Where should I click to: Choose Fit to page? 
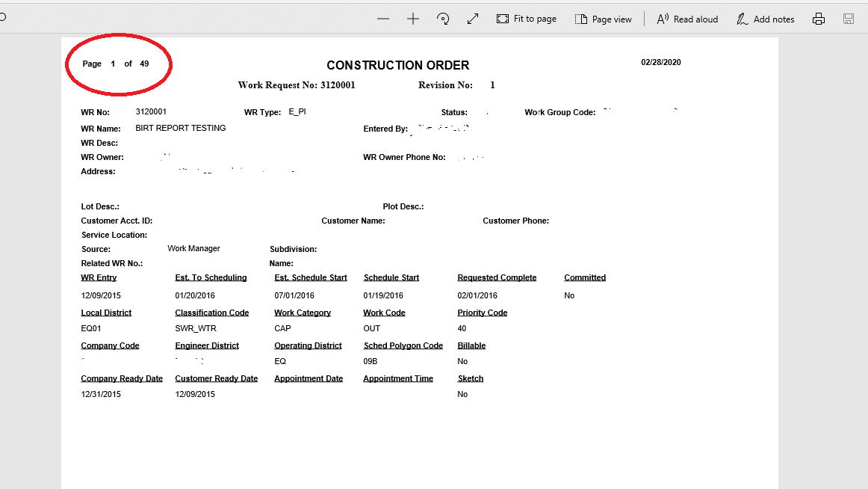tap(527, 19)
